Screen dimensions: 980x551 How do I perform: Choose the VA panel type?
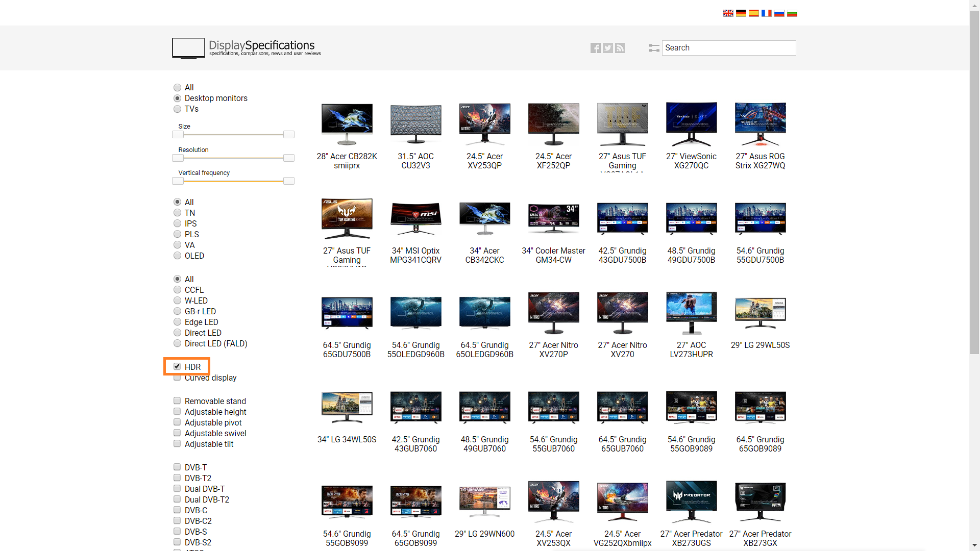[177, 245]
